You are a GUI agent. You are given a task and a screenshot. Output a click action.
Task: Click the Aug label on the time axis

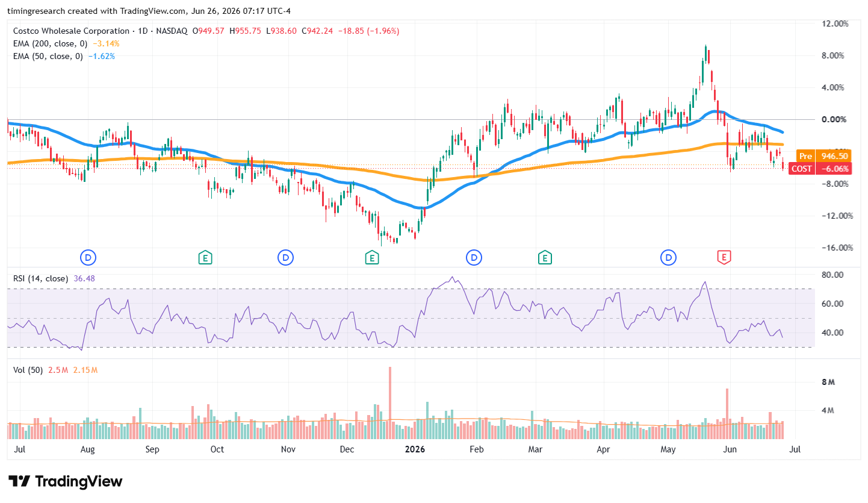(88, 449)
